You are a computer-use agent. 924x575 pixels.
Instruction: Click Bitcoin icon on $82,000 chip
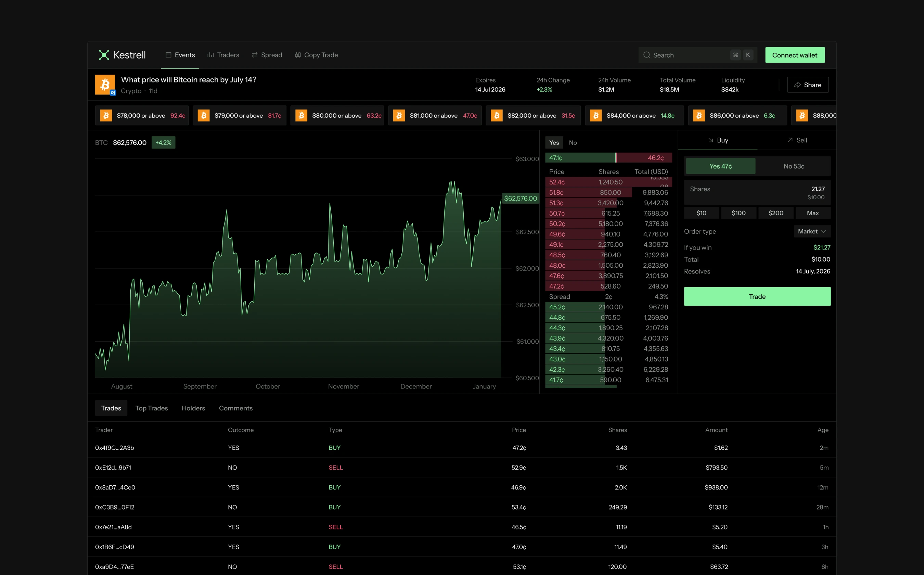point(497,115)
